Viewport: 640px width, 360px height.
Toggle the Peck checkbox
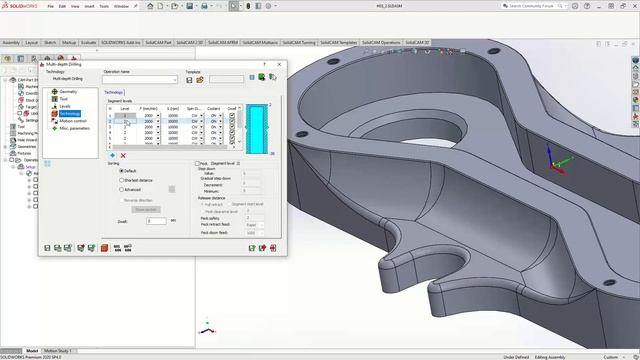(197, 163)
